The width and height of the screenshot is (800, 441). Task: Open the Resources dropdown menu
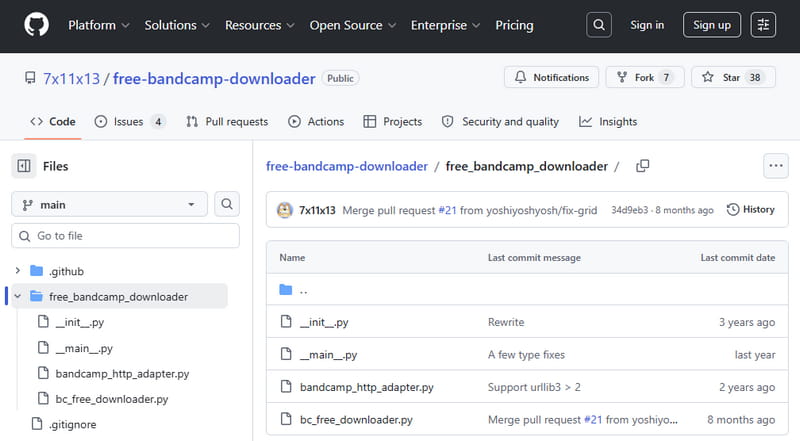pos(260,25)
